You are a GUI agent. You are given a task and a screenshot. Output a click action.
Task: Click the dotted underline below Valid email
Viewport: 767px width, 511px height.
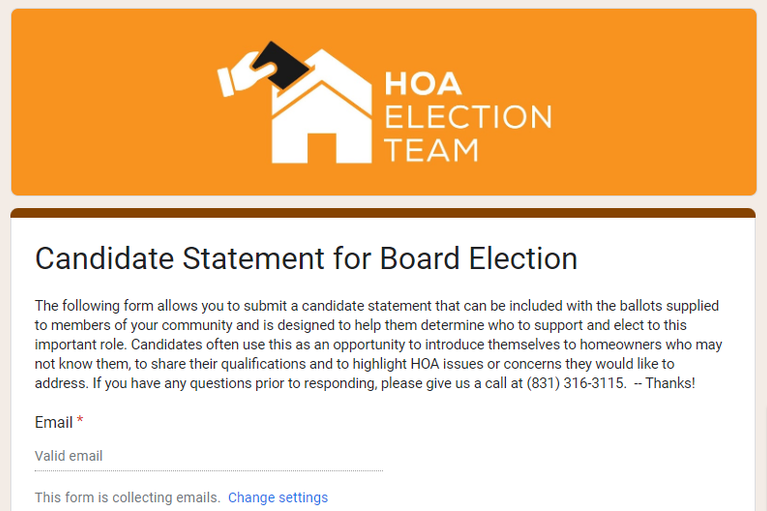click(209, 470)
